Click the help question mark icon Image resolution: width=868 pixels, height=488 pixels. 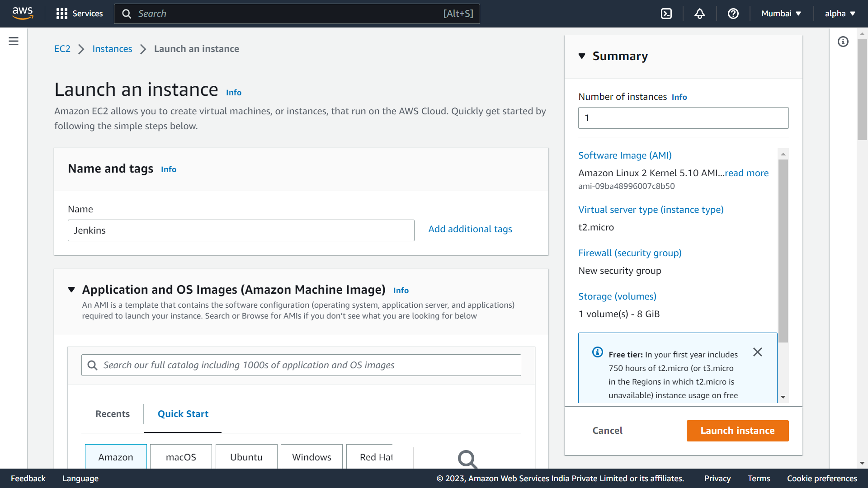click(x=733, y=14)
